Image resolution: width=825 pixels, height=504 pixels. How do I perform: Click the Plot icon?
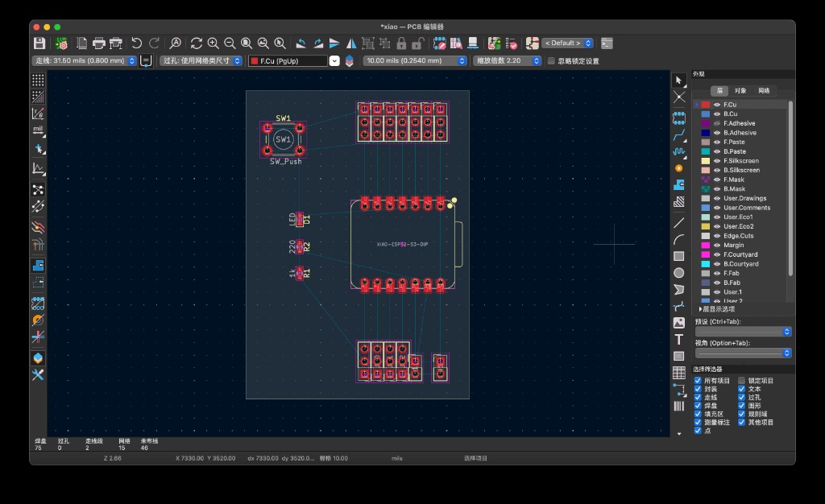point(116,43)
